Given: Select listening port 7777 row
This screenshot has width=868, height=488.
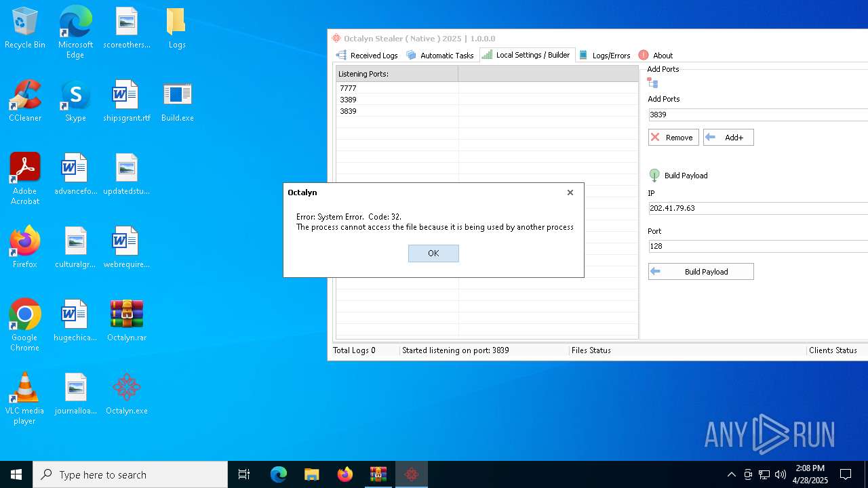Looking at the screenshot, I should [487, 88].
